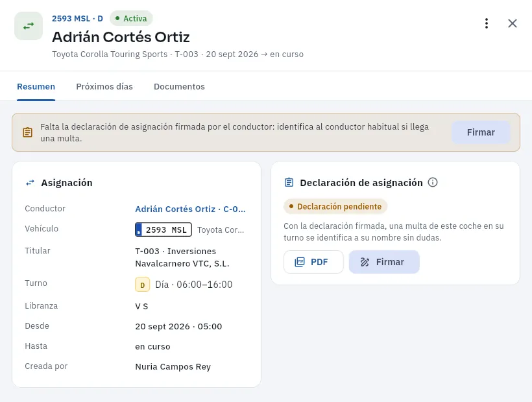This screenshot has width=532, height=402.
Task: Click the Libranza value V S
Action: pyautogui.click(x=141, y=306)
